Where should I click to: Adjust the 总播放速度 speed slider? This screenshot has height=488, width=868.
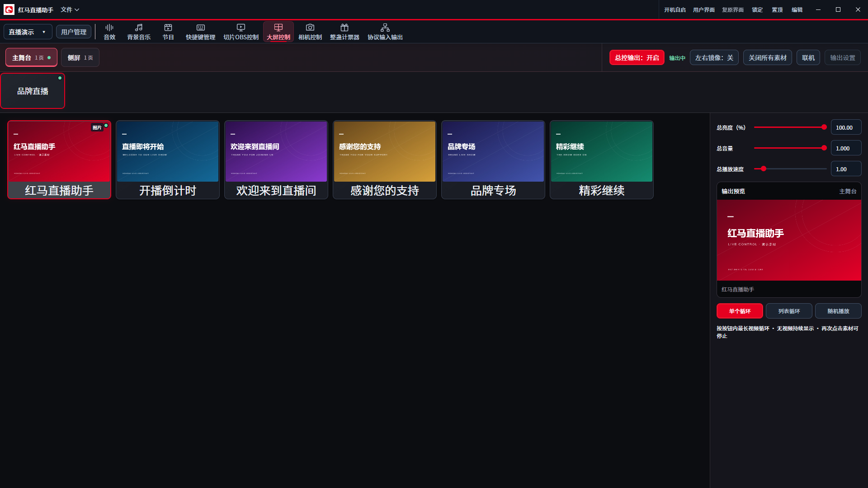coord(789,169)
